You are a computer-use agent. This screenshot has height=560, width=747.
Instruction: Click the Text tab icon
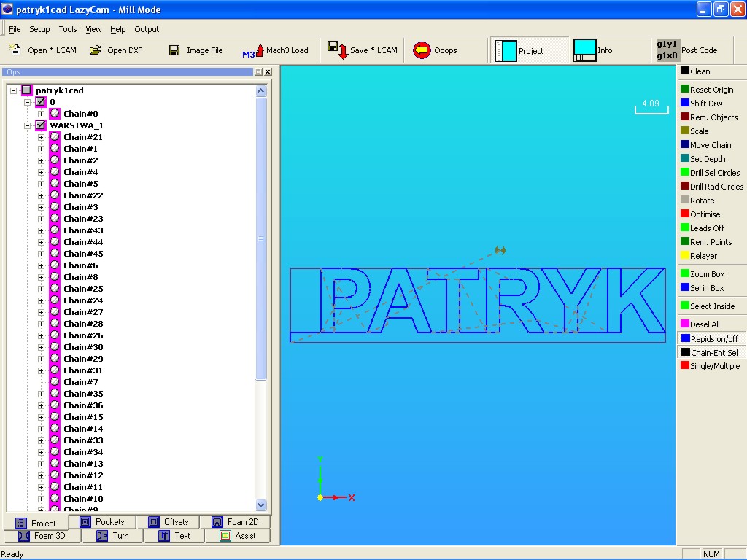coord(164,536)
